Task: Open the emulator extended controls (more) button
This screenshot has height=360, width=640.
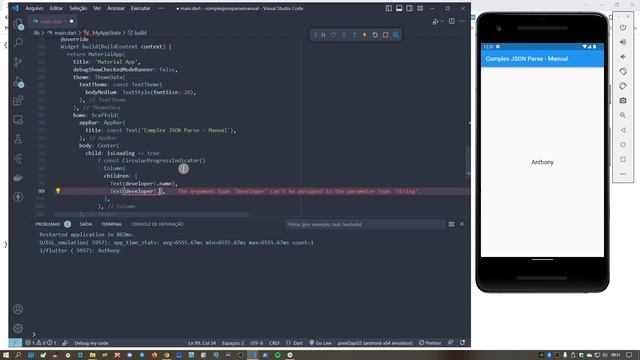Action: click(623, 174)
